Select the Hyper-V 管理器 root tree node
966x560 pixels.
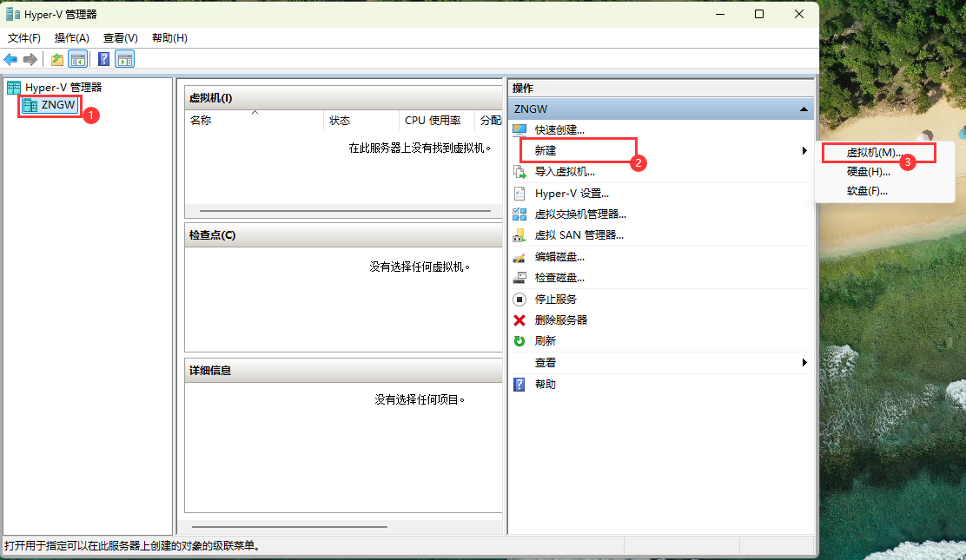[63, 88]
